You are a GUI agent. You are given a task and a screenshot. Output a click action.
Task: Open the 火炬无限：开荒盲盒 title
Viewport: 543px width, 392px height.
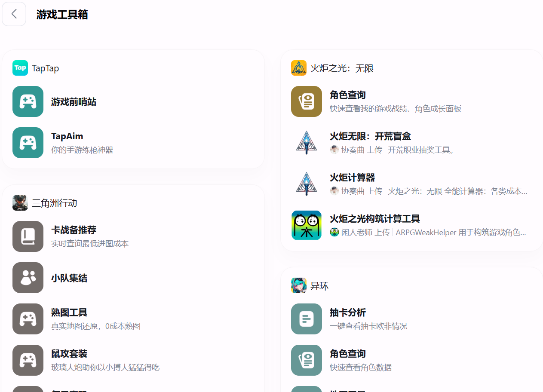point(370,136)
